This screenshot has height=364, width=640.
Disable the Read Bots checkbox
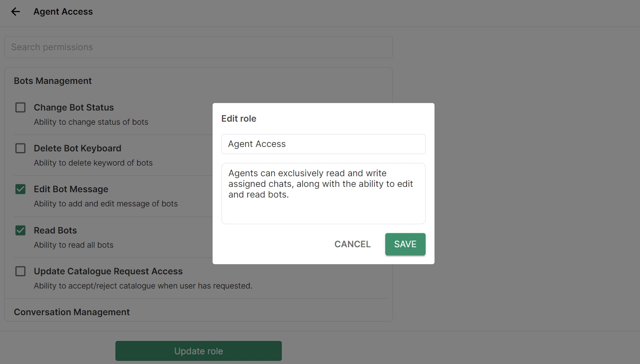click(x=20, y=230)
